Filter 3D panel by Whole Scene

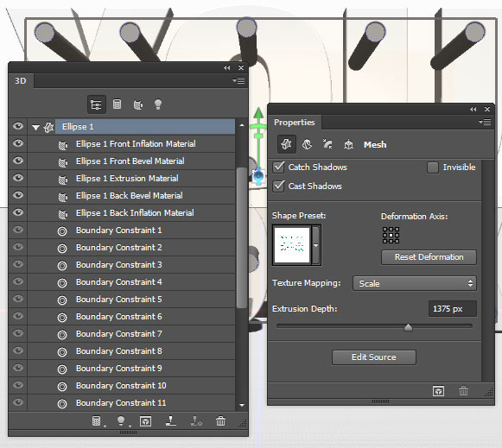(x=97, y=104)
